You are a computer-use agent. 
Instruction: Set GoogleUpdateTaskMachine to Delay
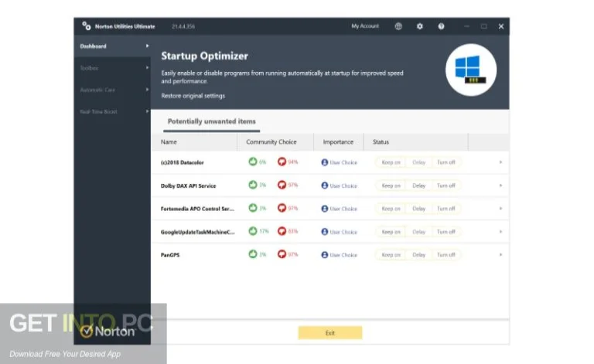point(418,232)
